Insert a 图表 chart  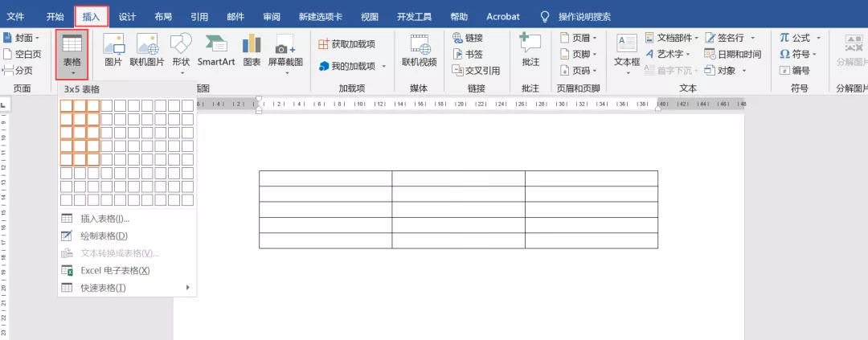252,51
